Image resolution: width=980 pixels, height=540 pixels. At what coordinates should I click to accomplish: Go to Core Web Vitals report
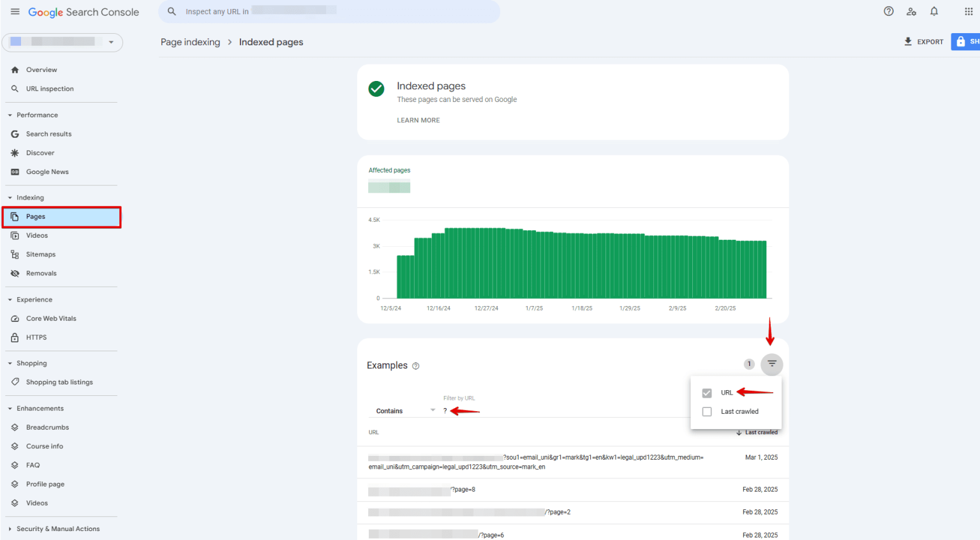pyautogui.click(x=51, y=319)
